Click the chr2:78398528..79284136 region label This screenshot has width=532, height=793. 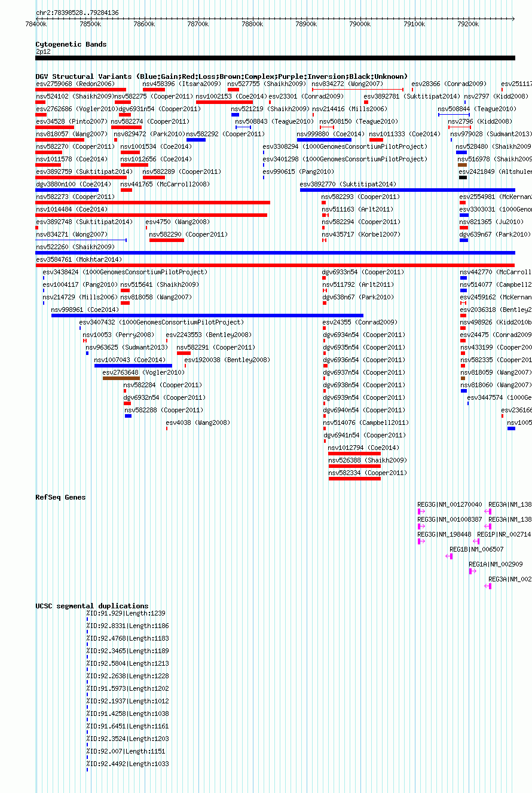(x=77, y=13)
